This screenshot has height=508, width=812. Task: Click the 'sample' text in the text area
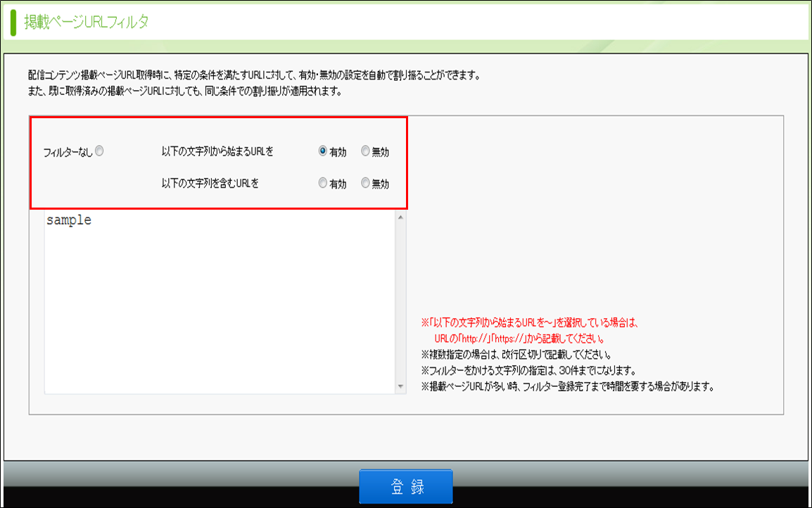pos(69,220)
